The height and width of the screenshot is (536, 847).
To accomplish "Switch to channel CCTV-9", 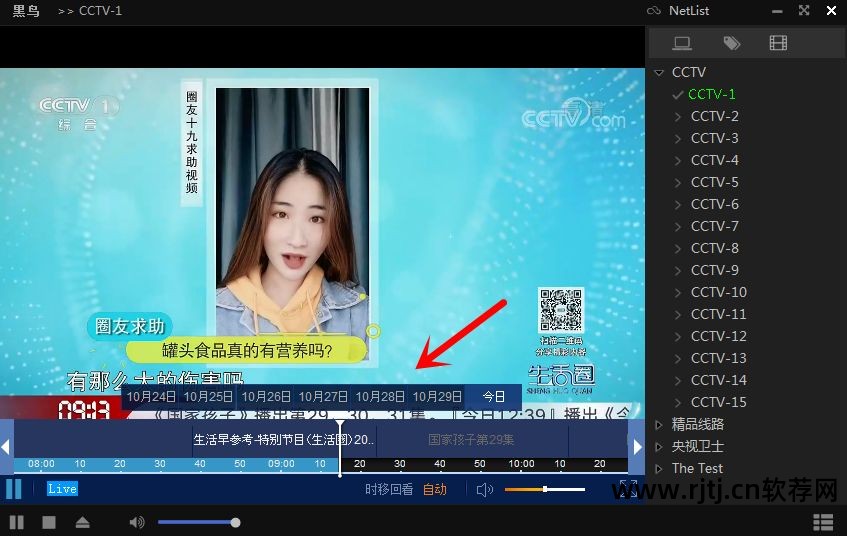I will (x=715, y=270).
